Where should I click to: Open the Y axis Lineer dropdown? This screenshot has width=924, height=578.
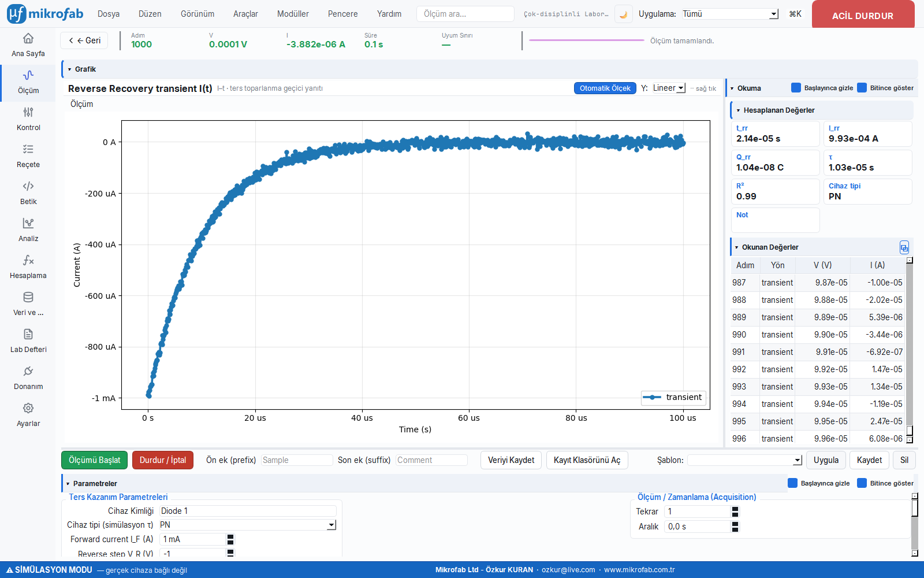pos(669,88)
